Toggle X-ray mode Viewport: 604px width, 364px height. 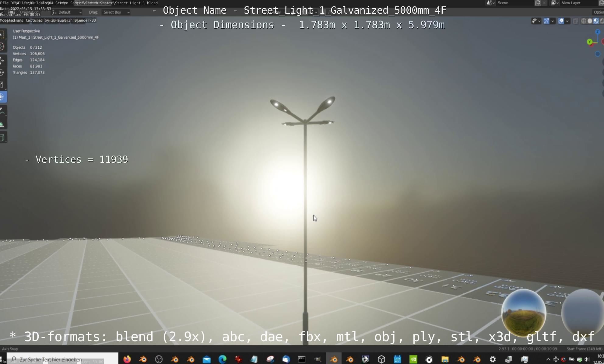pyautogui.click(x=575, y=21)
